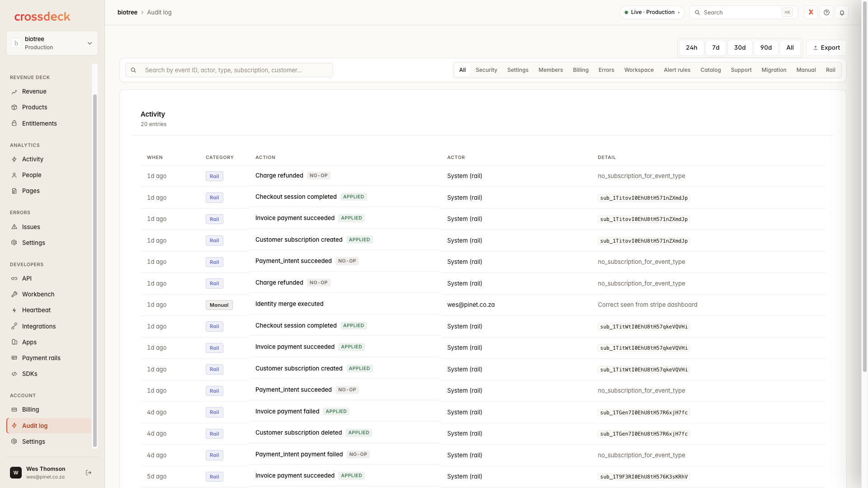Filter by the Support category
This screenshot has width=868, height=488.
coord(741,70)
